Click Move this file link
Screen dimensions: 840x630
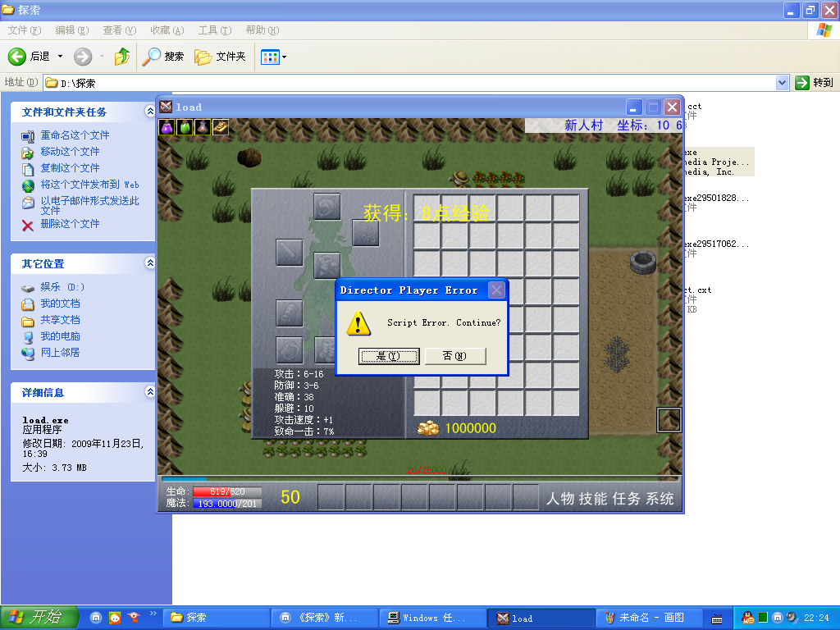click(71, 152)
